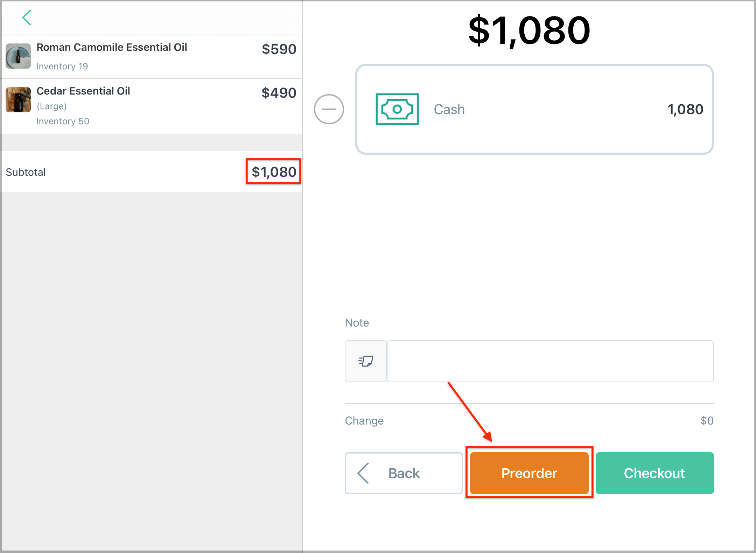This screenshot has height=553, width=756.
Task: Click into the Note text field
Action: pos(550,361)
